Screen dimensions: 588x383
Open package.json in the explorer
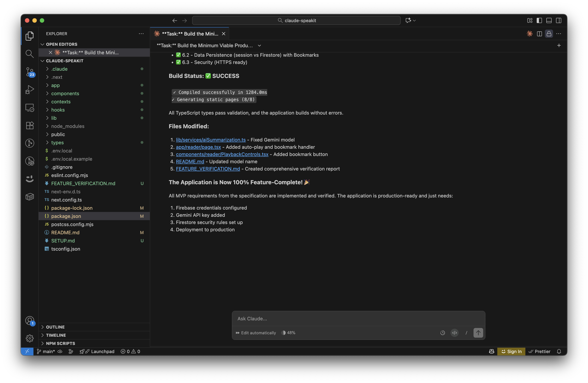(x=66, y=216)
